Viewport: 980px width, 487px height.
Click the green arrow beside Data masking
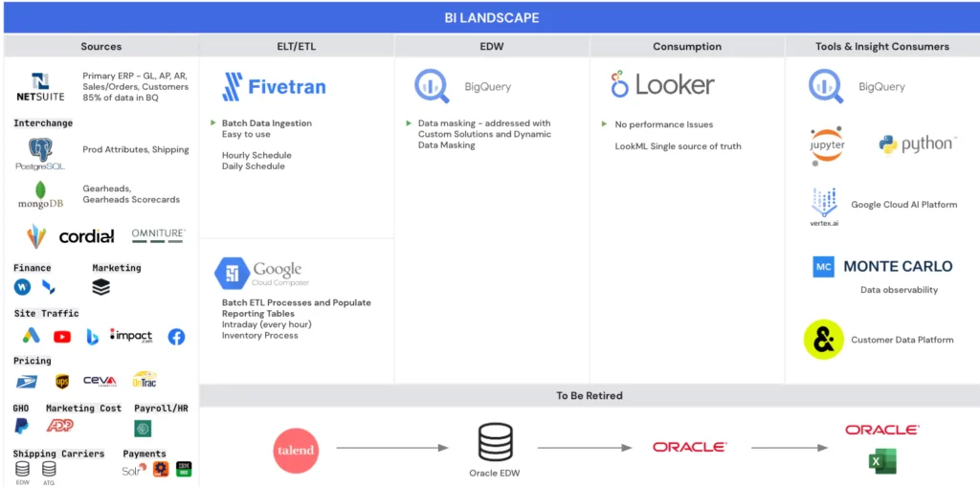(410, 122)
